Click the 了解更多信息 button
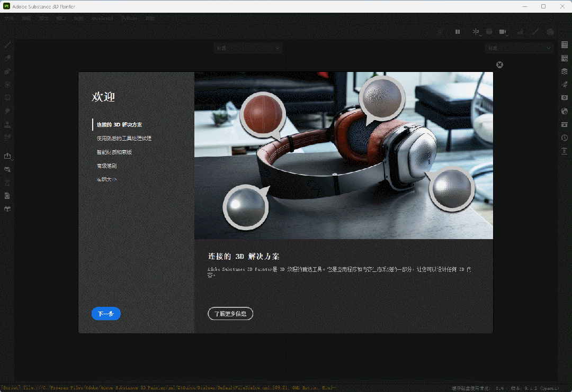This screenshot has width=572, height=392. pyautogui.click(x=230, y=314)
